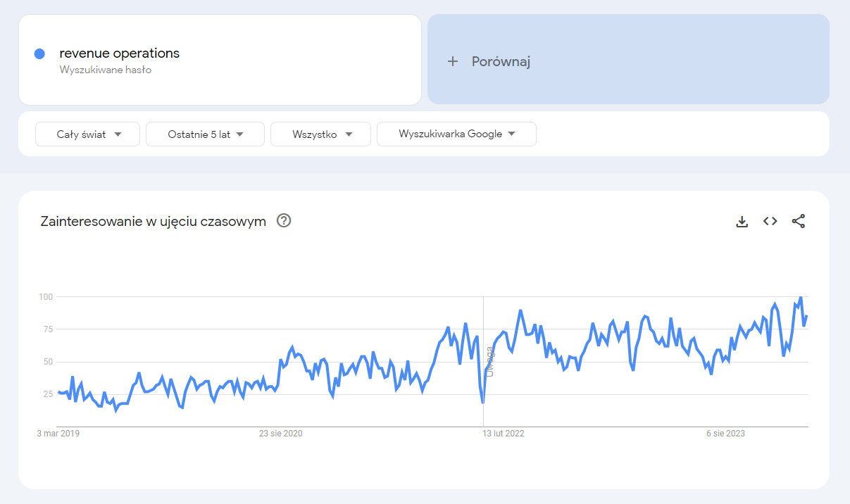Open the embed code icon
Screen dimensions: 850x504
pyautogui.click(x=770, y=222)
